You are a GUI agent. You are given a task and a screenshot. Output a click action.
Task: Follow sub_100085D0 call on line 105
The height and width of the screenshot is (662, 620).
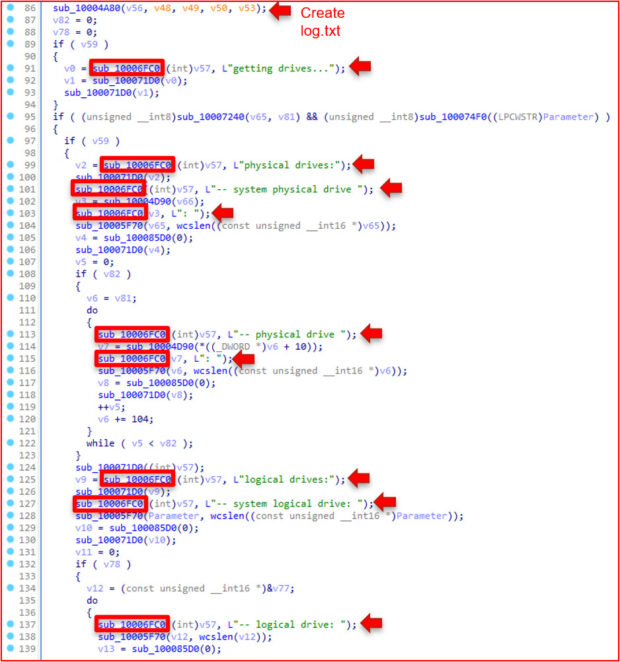138,238
